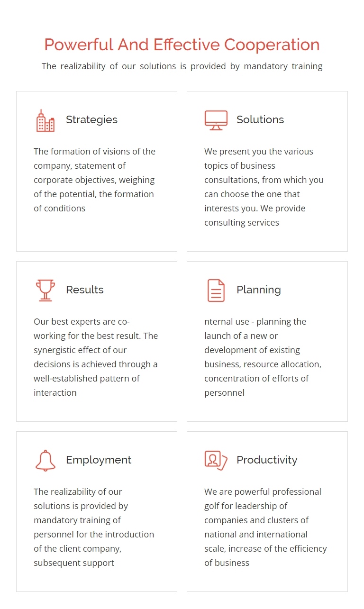
Task: Click the building icon beside Strategies
Action: pos(45,120)
